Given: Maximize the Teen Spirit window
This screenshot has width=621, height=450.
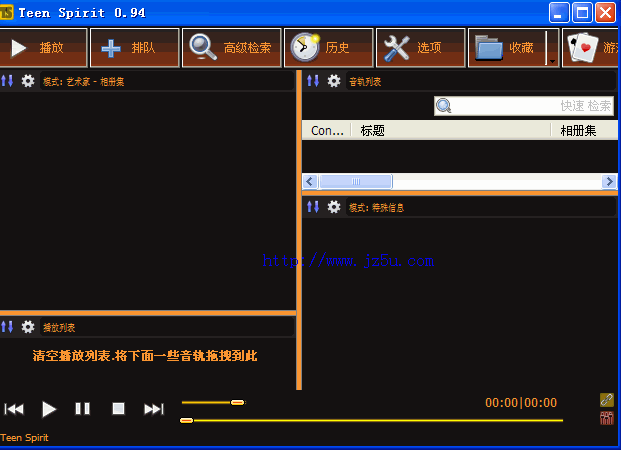Looking at the screenshot, I should (x=582, y=13).
